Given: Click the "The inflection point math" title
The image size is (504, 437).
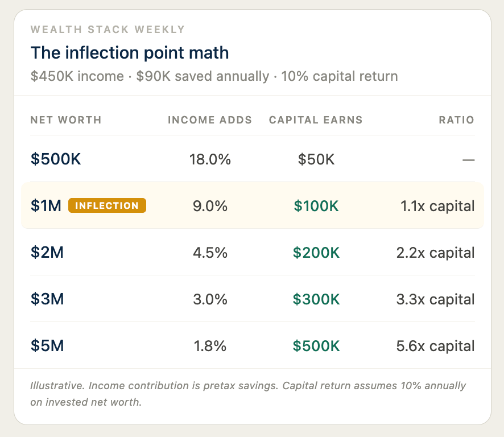Looking at the screenshot, I should tap(130, 53).
